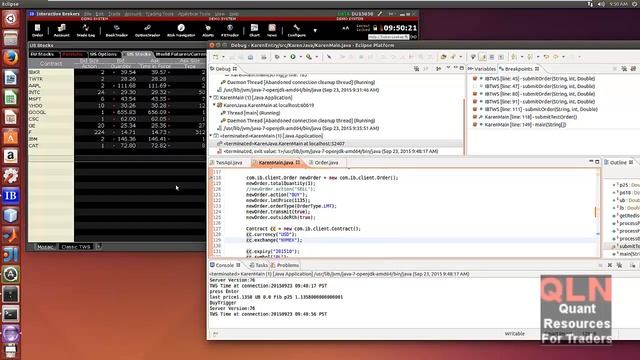The image size is (640, 360).
Task: Open the Chart tool in the TWS toolbar
Action: point(254,30)
